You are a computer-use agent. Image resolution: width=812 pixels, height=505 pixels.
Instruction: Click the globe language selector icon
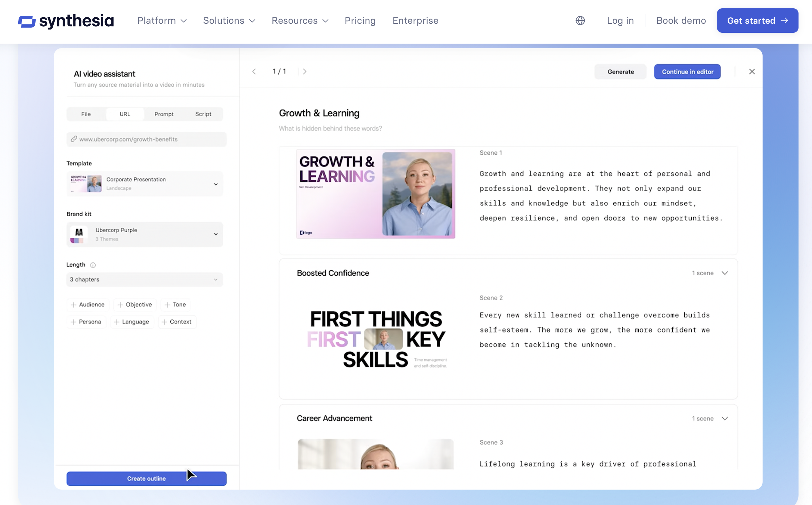point(580,21)
